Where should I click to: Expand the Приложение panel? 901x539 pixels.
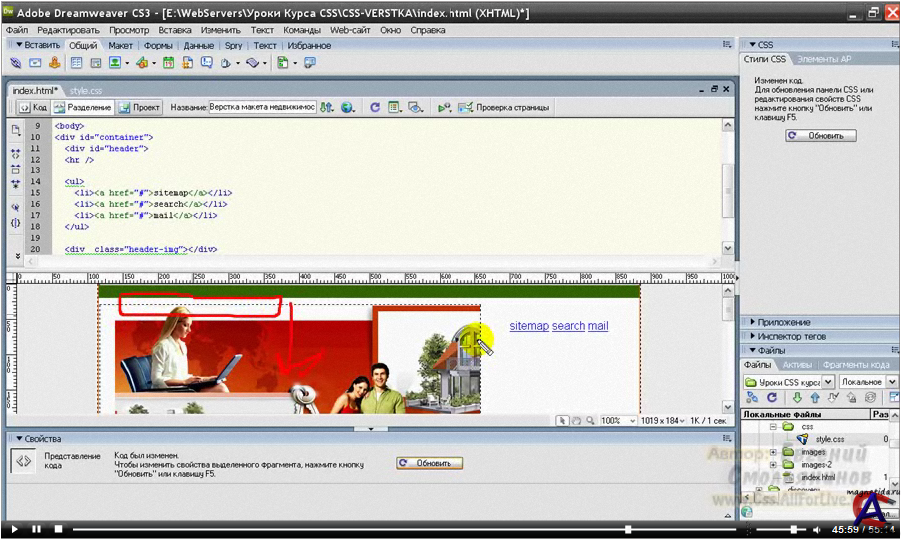[752, 322]
